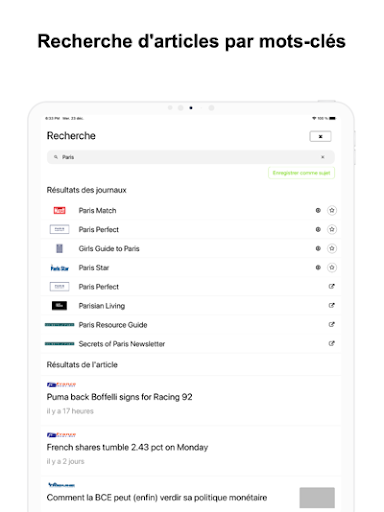Viewport: 384px width, 512px height.
Task: Clear the Paris search text
Action: 323,157
